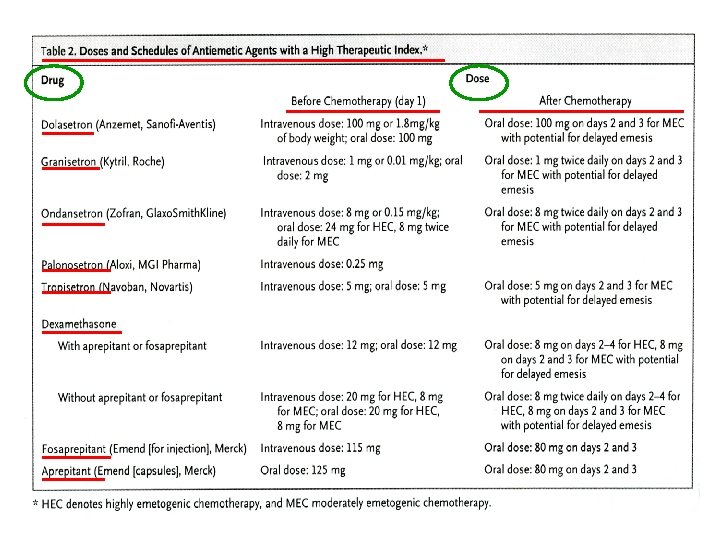
Task: Click Dolasetron's 'Oral dose: 100 mg on days 2 and 3'
Action: [x=584, y=130]
